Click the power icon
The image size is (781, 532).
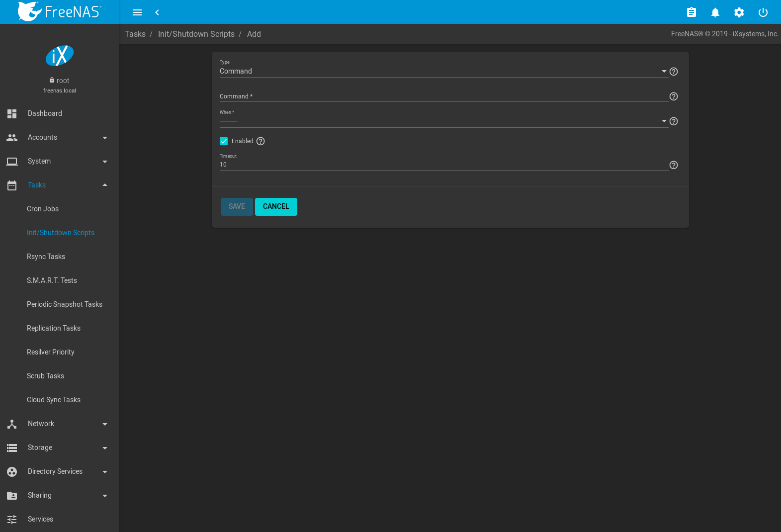click(x=763, y=12)
